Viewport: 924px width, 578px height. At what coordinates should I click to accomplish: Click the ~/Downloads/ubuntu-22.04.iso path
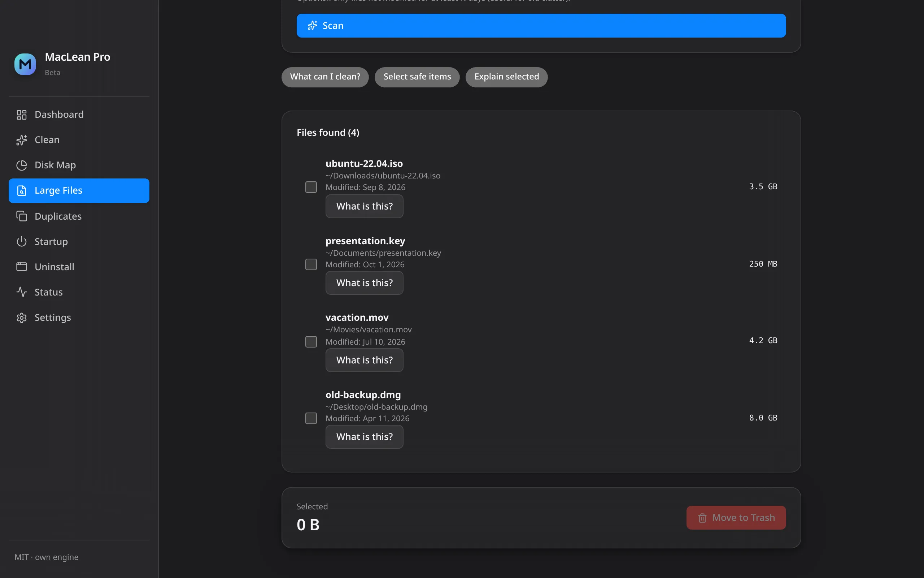tap(383, 176)
